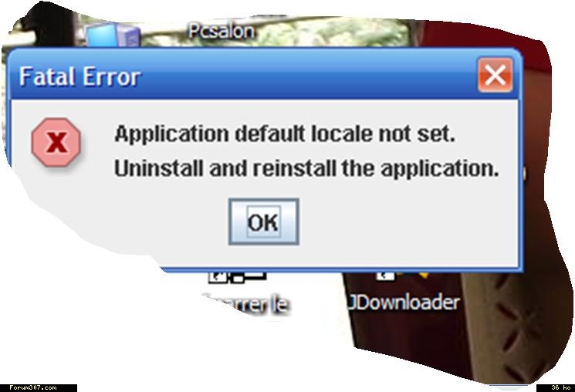Click the Pcsalon desktop label text
Viewport: 575px width, 392px height.
coord(222,31)
